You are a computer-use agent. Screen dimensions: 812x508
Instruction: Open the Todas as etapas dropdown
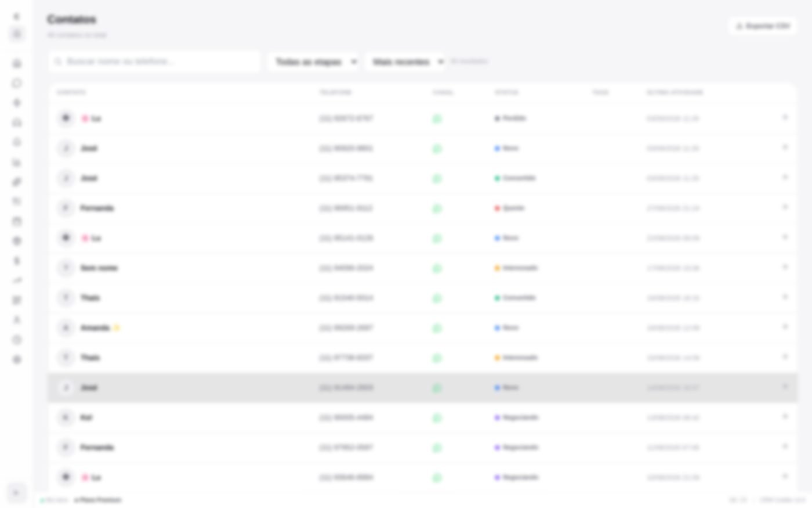[x=313, y=62]
